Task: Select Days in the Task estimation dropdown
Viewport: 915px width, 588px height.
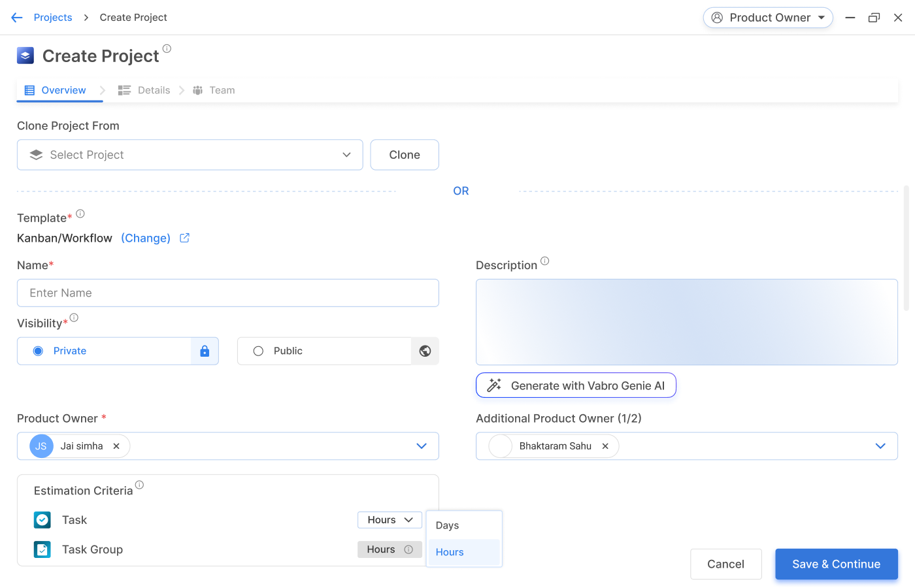Action: click(447, 525)
